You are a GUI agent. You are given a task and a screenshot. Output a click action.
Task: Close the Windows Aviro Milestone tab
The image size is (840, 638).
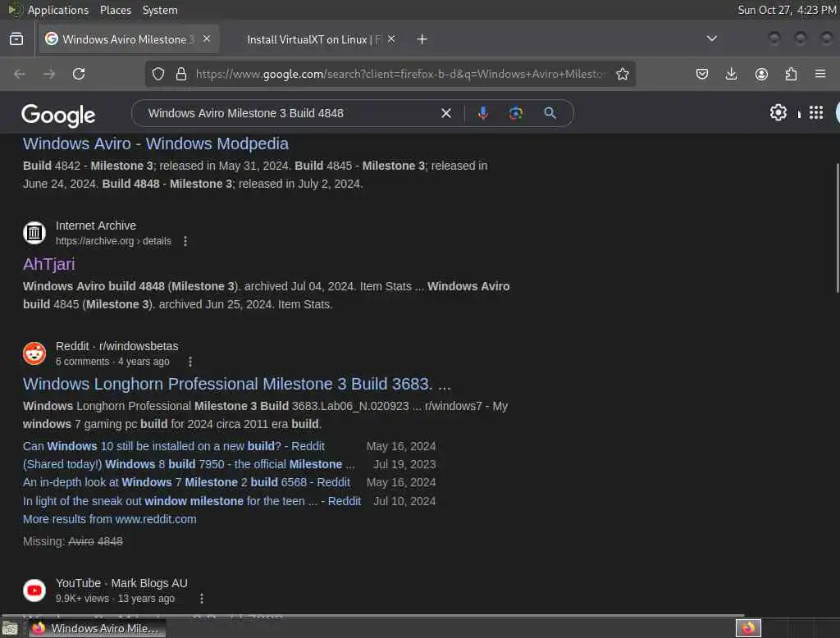click(x=207, y=39)
